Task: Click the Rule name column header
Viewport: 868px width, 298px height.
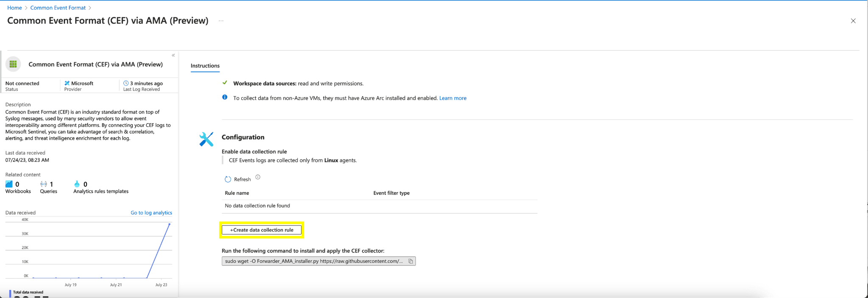Action: pos(237,193)
